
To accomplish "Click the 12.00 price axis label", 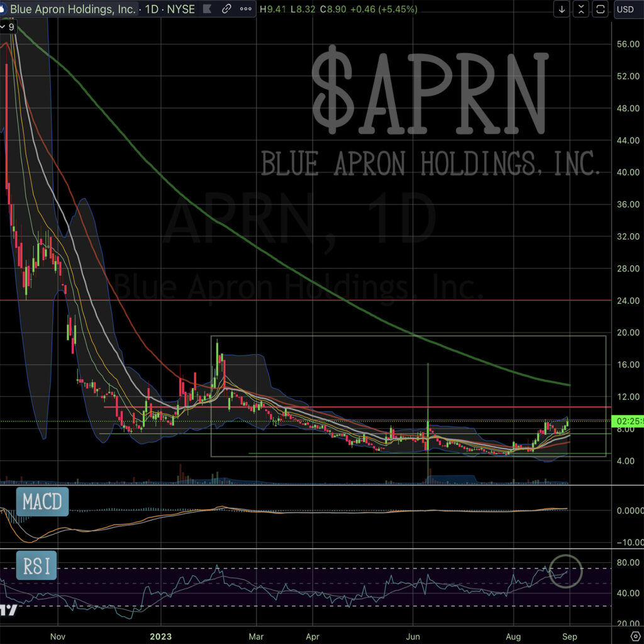I will tap(628, 396).
